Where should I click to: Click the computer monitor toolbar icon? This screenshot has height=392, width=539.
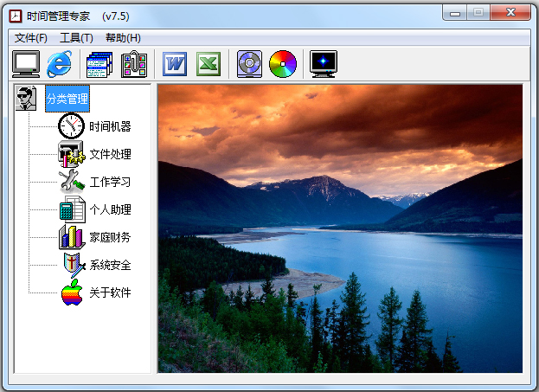pos(26,64)
